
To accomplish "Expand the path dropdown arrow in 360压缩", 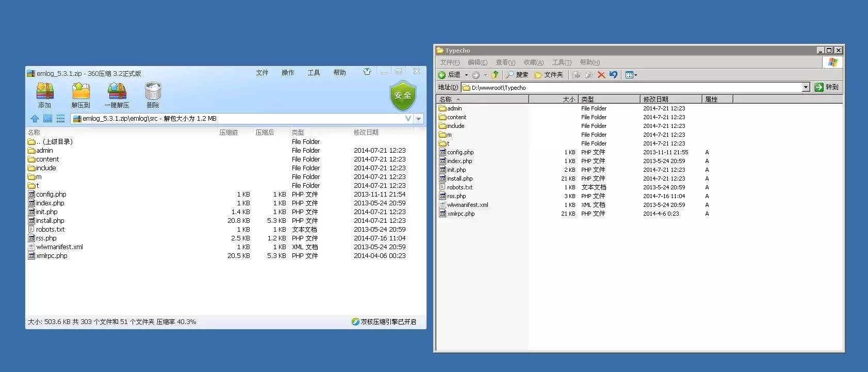I will tap(419, 119).
